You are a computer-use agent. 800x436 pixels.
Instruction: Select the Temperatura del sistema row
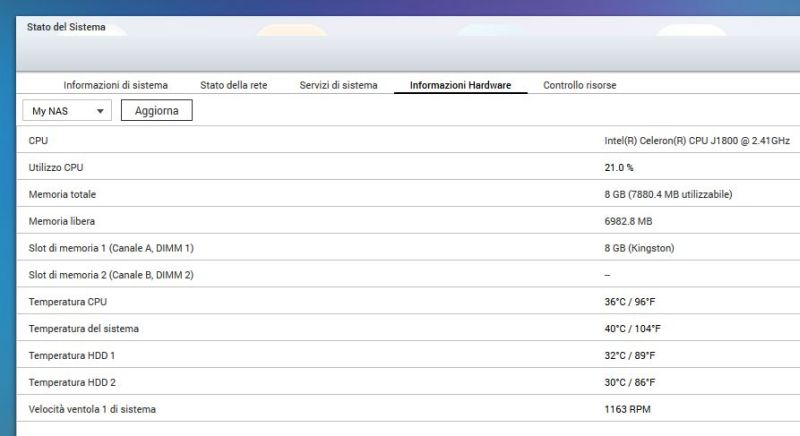[x=83, y=328]
